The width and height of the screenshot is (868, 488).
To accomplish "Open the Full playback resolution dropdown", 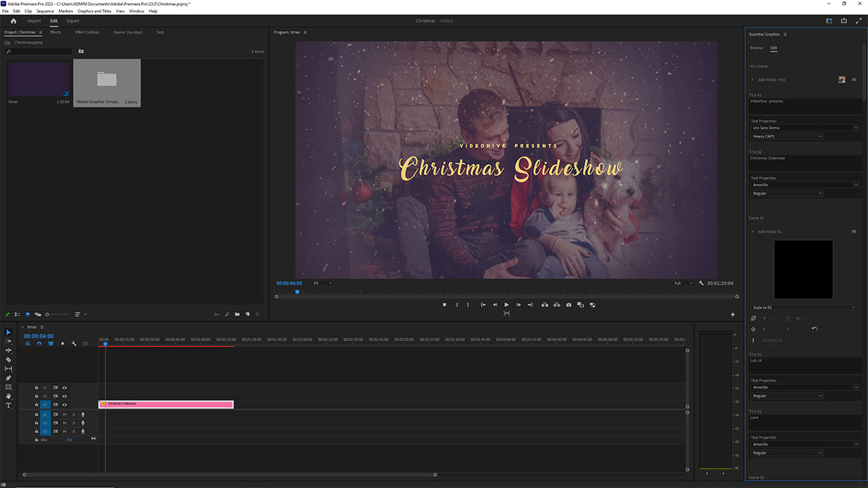I will coord(683,283).
